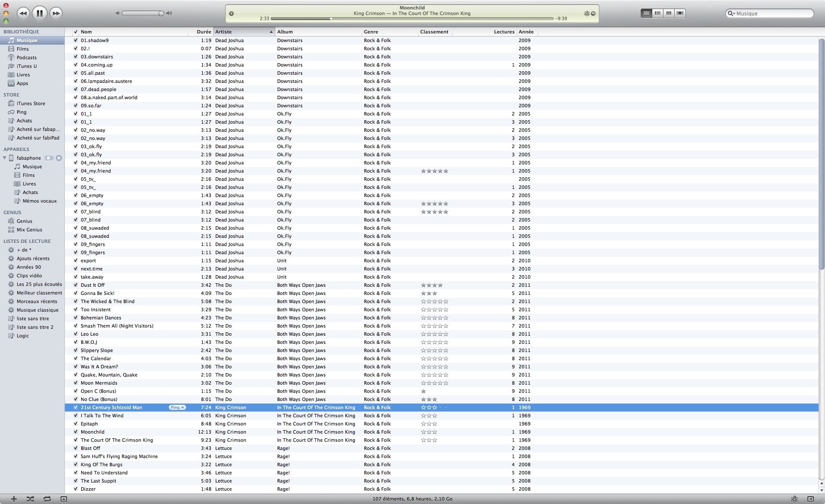This screenshot has width=825, height=504.
Task: Switch to album list view
Action: [657, 13]
